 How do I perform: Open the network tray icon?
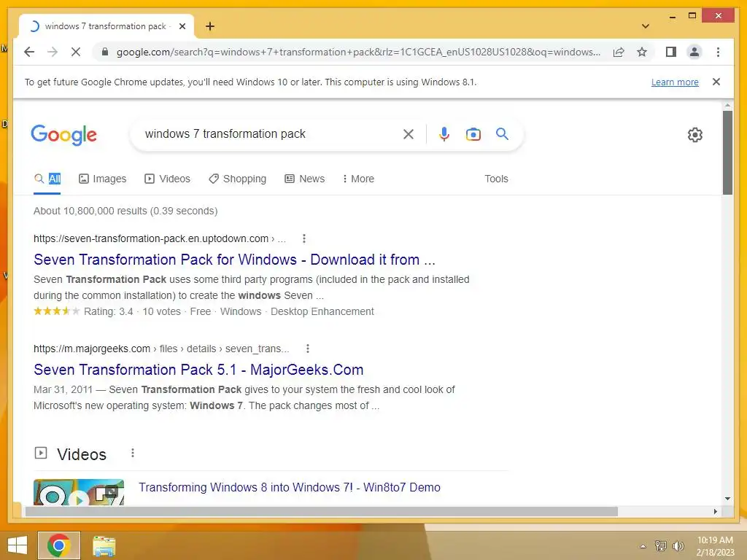point(661,545)
